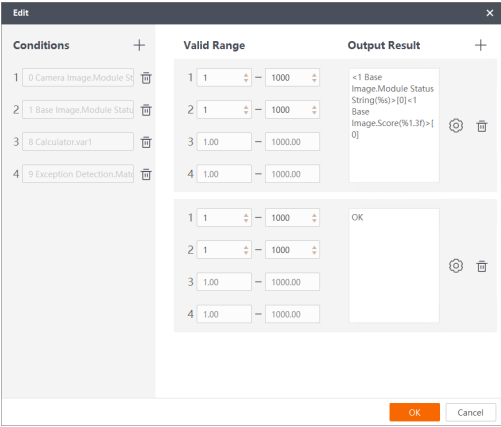Select the 8 Calculator.var1 condition field
The width and height of the screenshot is (501, 427).
[x=78, y=142]
